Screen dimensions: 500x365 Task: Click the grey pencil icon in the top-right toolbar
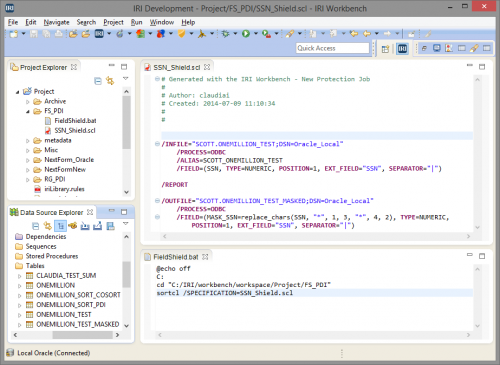[x=428, y=34]
